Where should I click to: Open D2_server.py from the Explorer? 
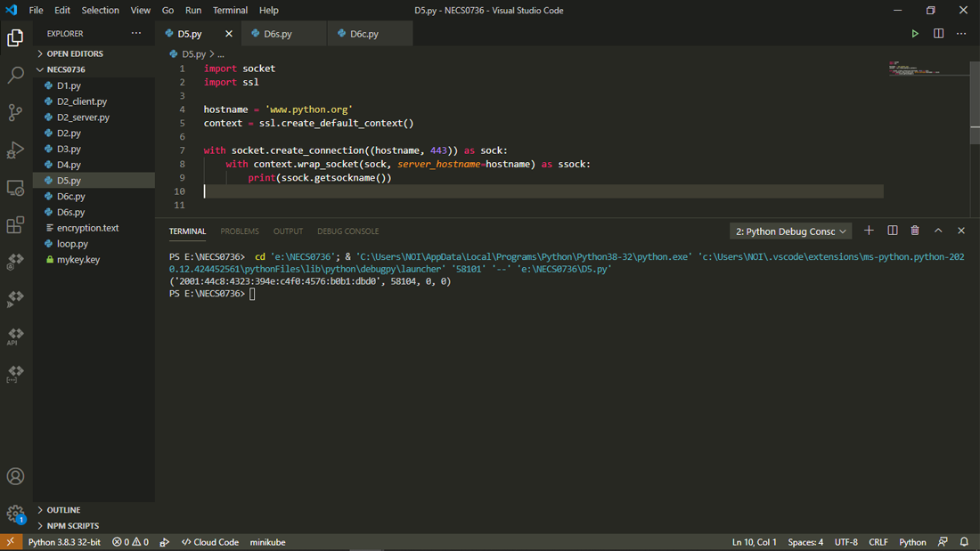point(83,117)
